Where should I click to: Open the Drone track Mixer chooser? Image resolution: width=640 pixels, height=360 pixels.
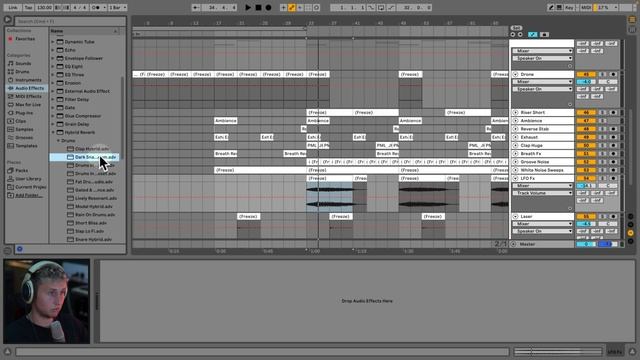[542, 82]
